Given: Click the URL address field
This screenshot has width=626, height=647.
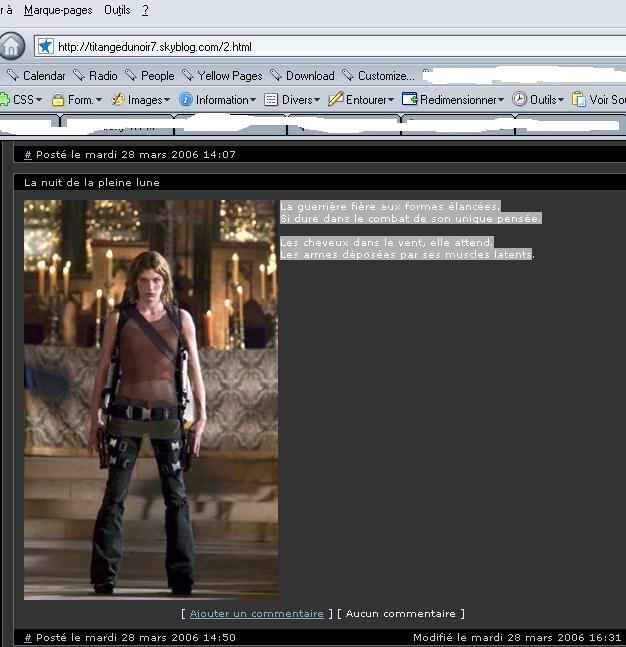Looking at the screenshot, I should [330, 47].
